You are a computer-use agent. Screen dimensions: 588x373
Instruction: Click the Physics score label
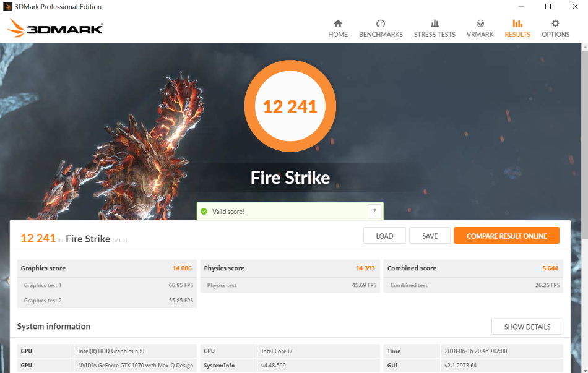pyautogui.click(x=224, y=268)
